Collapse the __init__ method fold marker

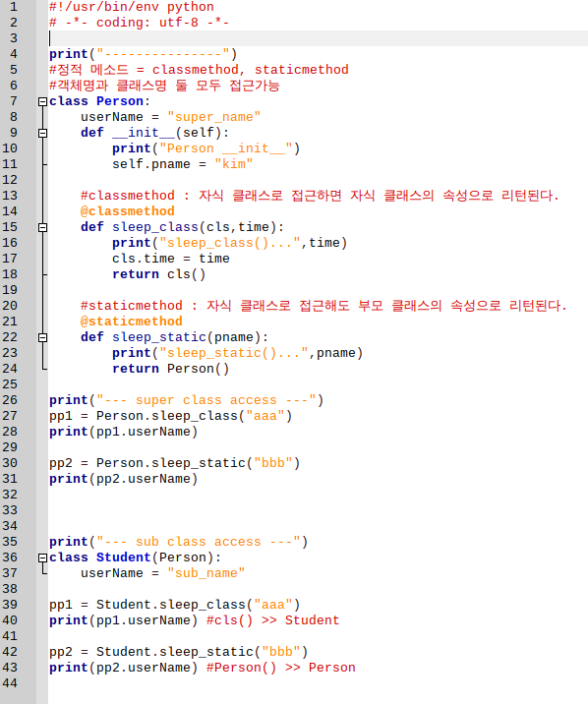(x=42, y=133)
